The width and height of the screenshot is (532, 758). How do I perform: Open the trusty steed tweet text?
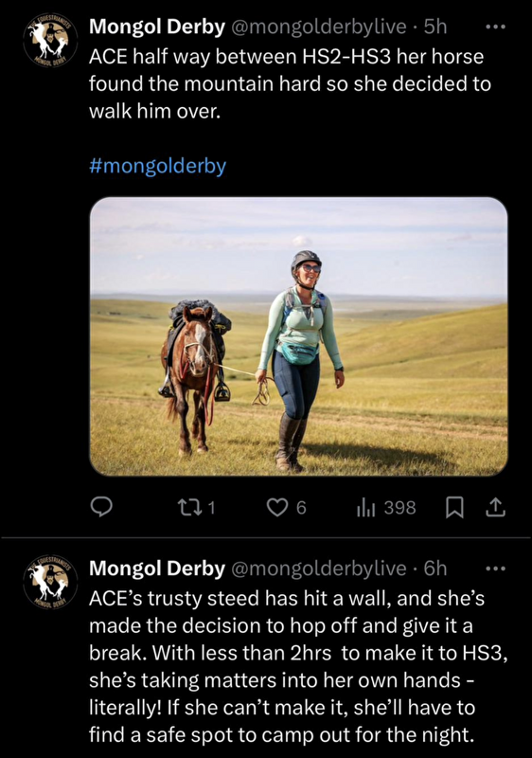(298, 666)
